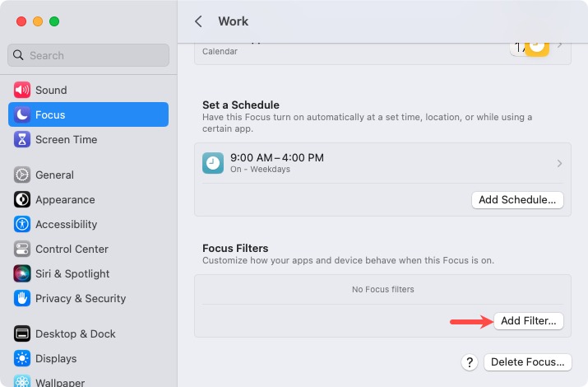This screenshot has height=387, width=588.
Task: Click the Control Center icon
Action: click(22, 249)
